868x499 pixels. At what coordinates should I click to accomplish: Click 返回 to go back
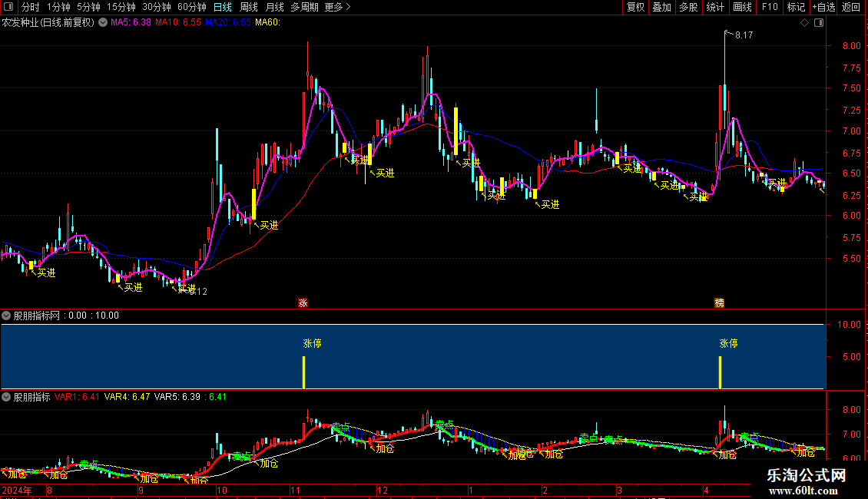[851, 7]
